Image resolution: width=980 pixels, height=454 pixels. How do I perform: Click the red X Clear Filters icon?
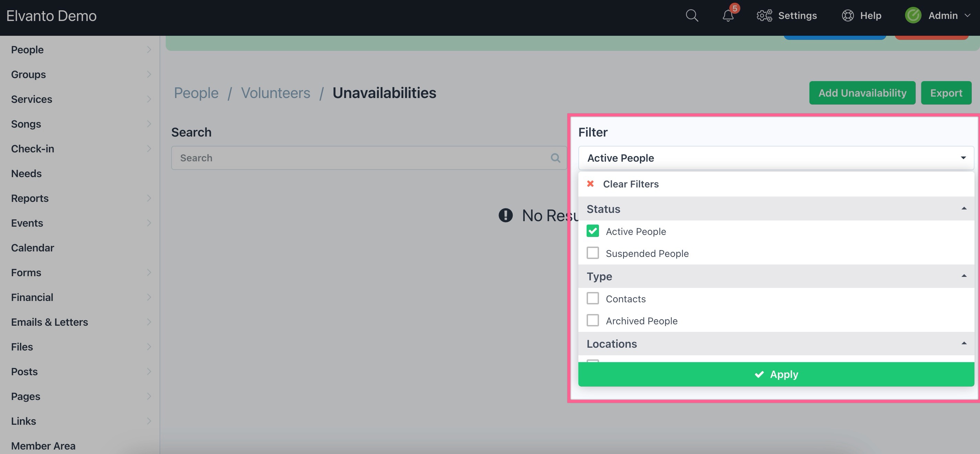[x=590, y=184]
